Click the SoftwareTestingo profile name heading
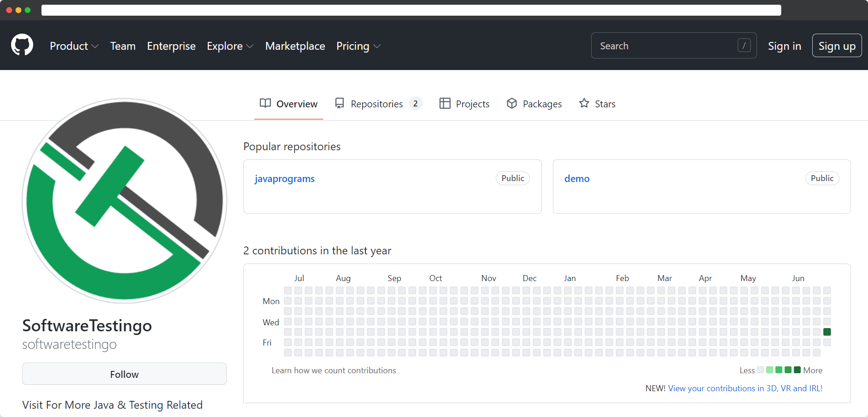868x417 pixels. (87, 326)
